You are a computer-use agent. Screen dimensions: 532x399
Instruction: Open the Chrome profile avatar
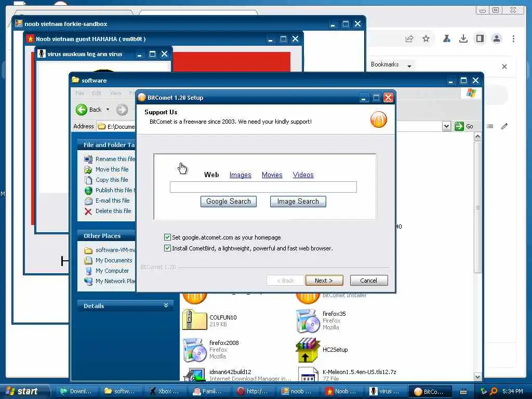pos(496,38)
